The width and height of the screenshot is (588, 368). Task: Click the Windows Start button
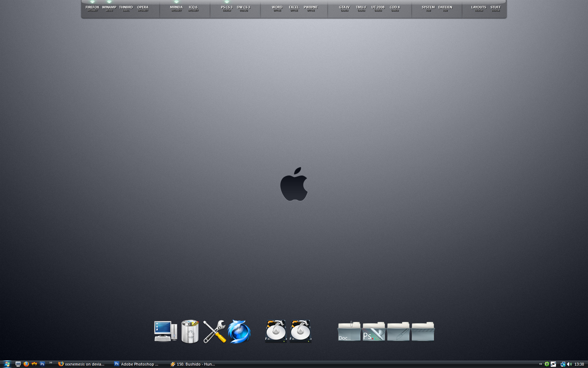click(x=7, y=364)
